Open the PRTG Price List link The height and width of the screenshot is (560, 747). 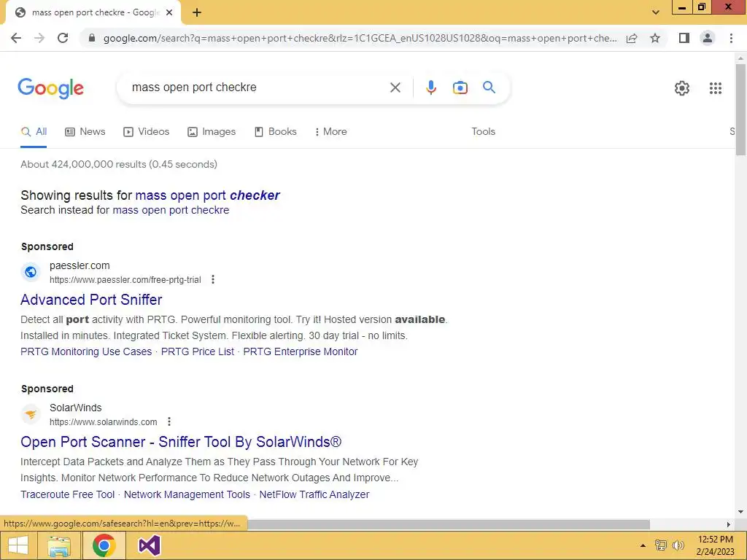[x=197, y=351]
